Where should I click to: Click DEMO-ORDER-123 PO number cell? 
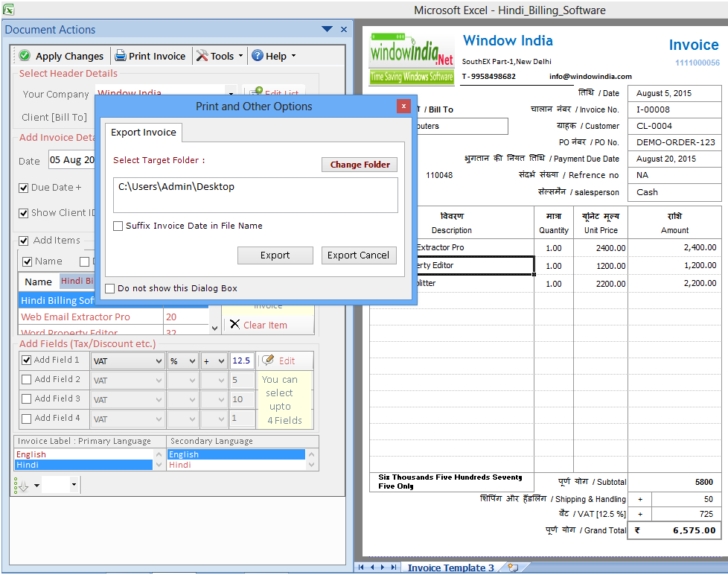[674, 142]
